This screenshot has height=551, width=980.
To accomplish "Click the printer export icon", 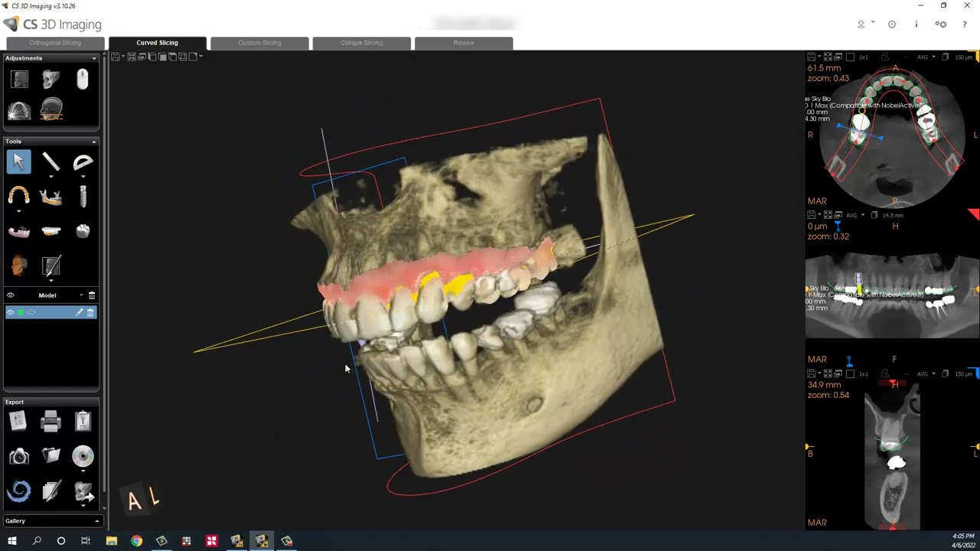I will [x=51, y=421].
